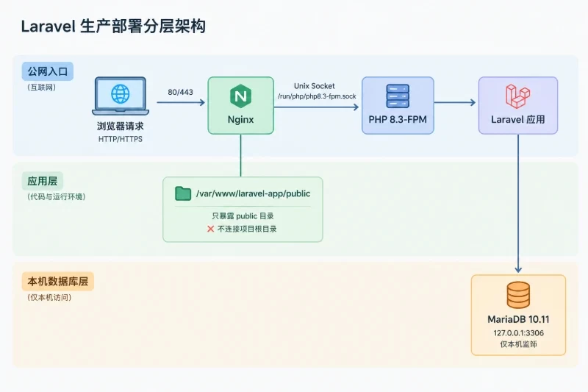
Task: Click the red Laravel logo icon
Action: (518, 96)
